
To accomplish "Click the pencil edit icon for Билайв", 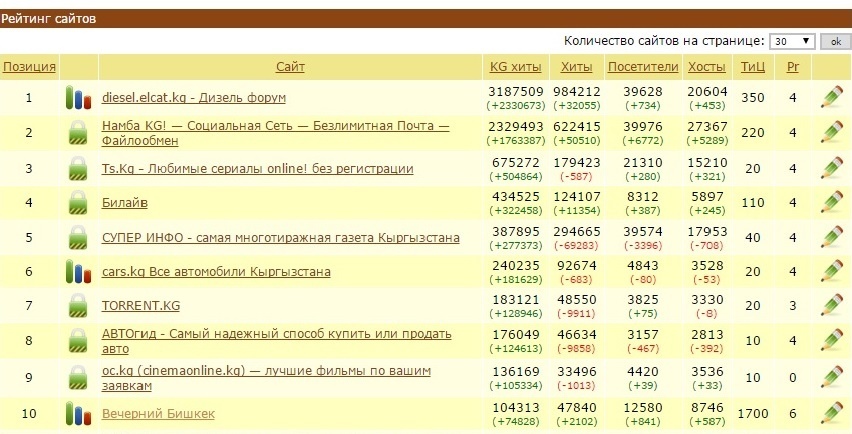I will [x=832, y=203].
